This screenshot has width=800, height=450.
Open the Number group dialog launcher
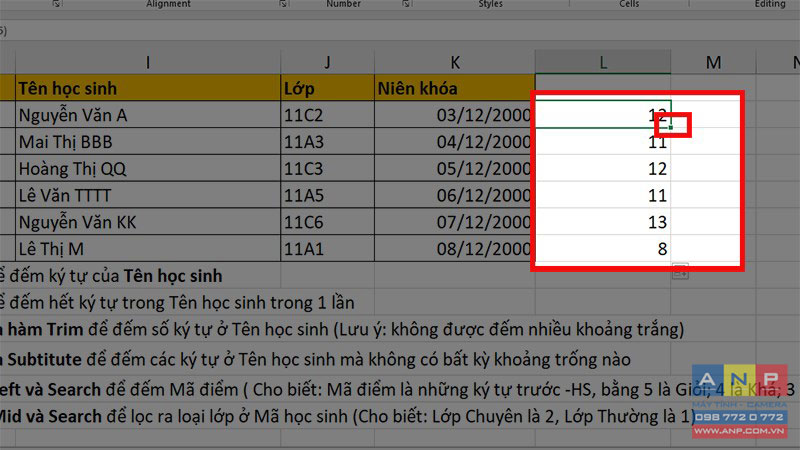406,4
